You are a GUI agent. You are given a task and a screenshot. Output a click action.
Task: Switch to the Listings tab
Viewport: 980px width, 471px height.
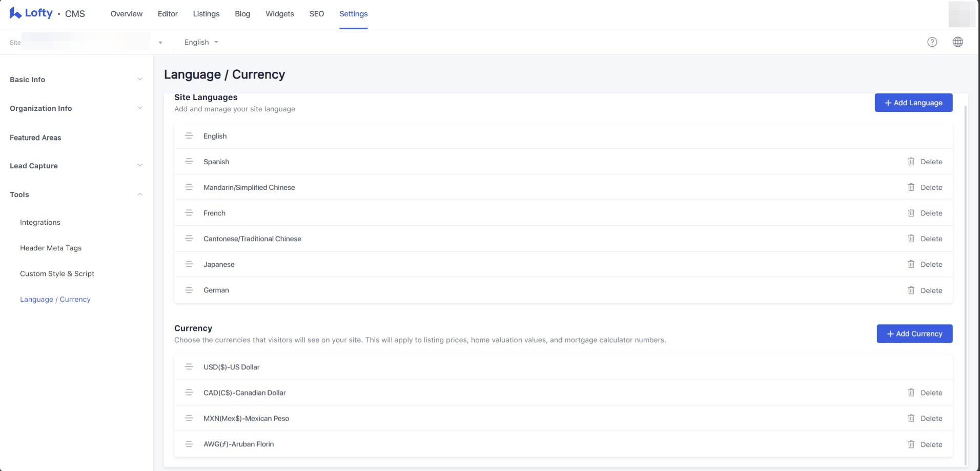(206, 14)
